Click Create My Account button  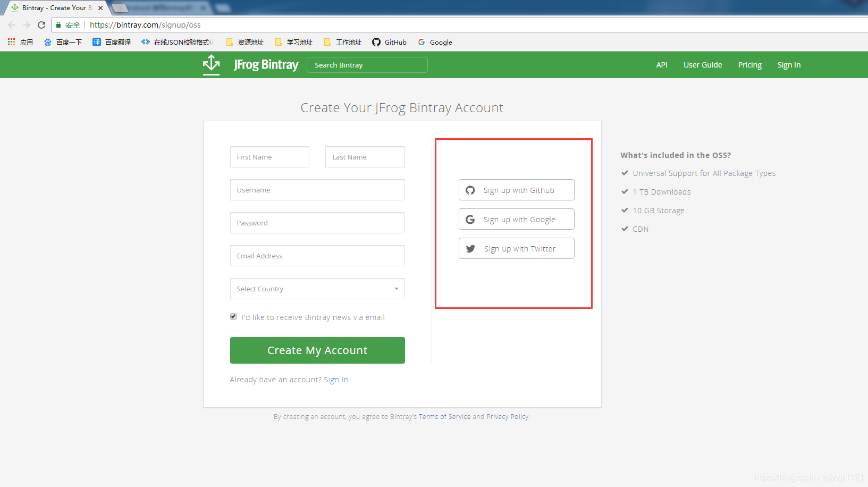click(317, 350)
